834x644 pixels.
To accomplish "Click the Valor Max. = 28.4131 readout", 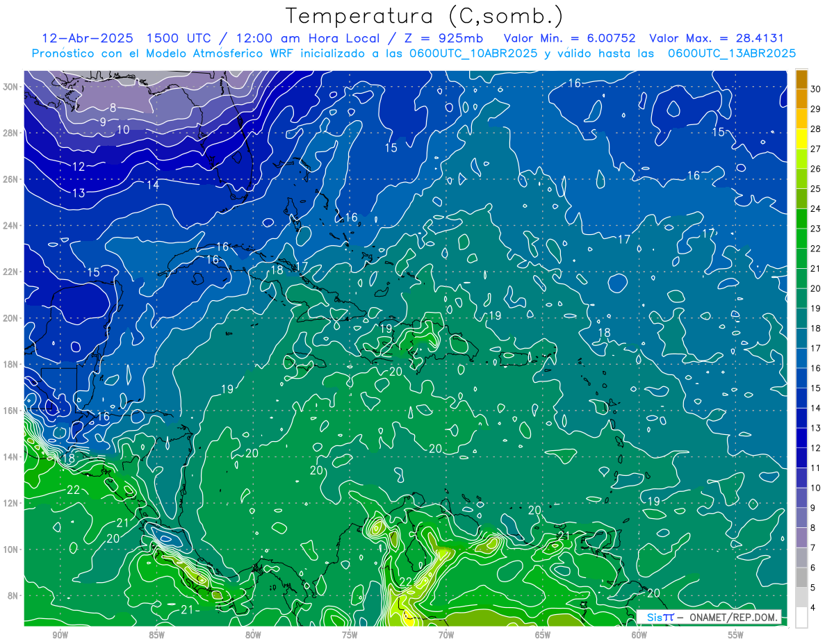I will pyautogui.click(x=717, y=38).
